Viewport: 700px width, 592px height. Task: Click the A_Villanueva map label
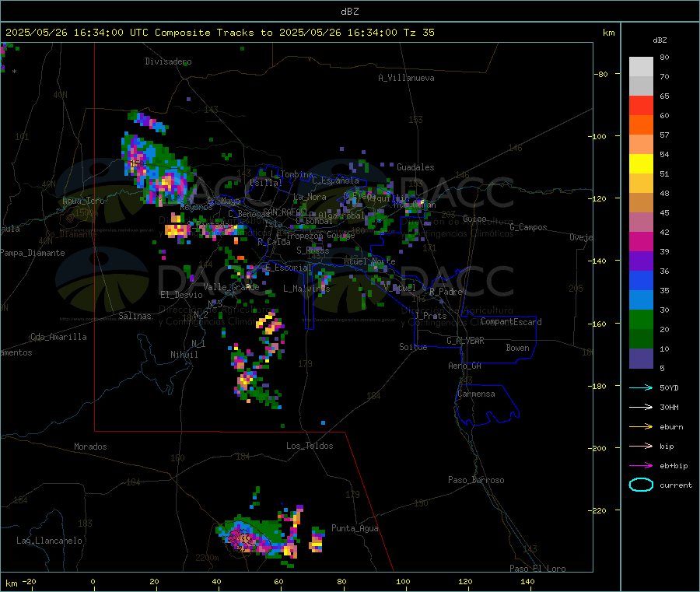click(x=406, y=78)
